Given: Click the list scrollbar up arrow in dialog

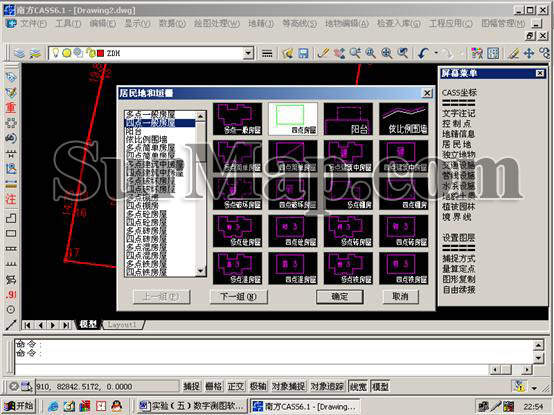Looking at the screenshot, I should 200,116.
